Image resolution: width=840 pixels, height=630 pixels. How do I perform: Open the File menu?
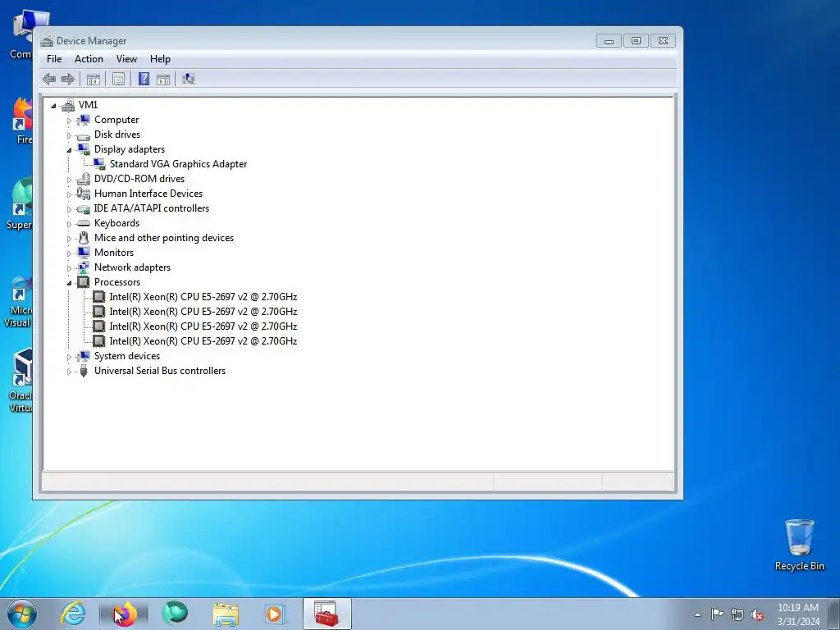click(x=54, y=59)
